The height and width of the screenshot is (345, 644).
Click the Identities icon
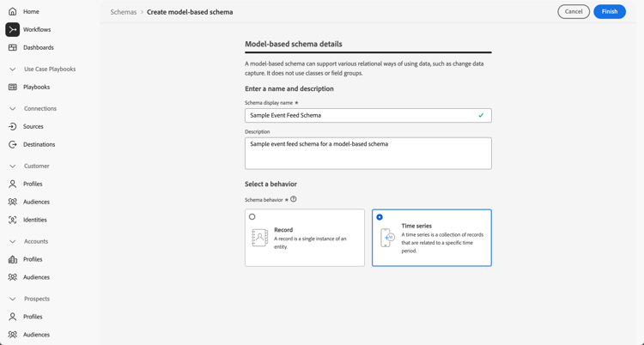coord(13,221)
